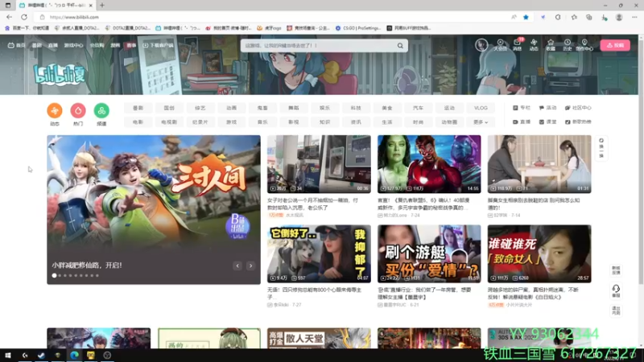
Task: Select the 首页 header nav item
Action: click(16, 45)
